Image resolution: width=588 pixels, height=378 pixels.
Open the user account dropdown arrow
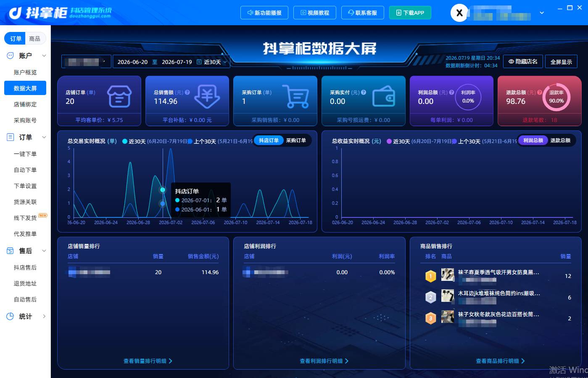542,13
